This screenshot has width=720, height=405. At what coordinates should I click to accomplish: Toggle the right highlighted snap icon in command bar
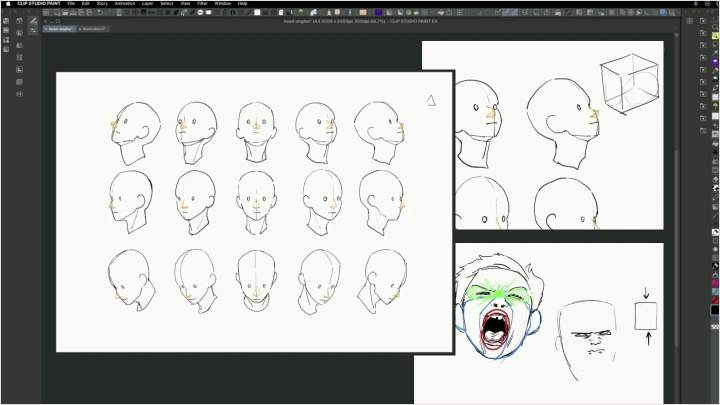point(514,12)
